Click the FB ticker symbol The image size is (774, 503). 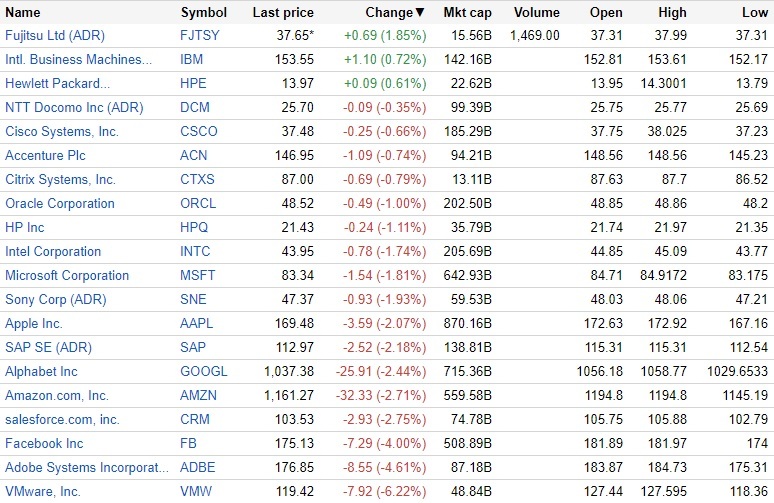pos(188,444)
